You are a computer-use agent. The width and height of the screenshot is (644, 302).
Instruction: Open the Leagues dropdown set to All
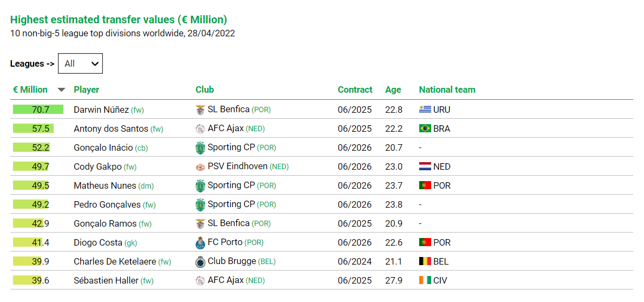80,63
